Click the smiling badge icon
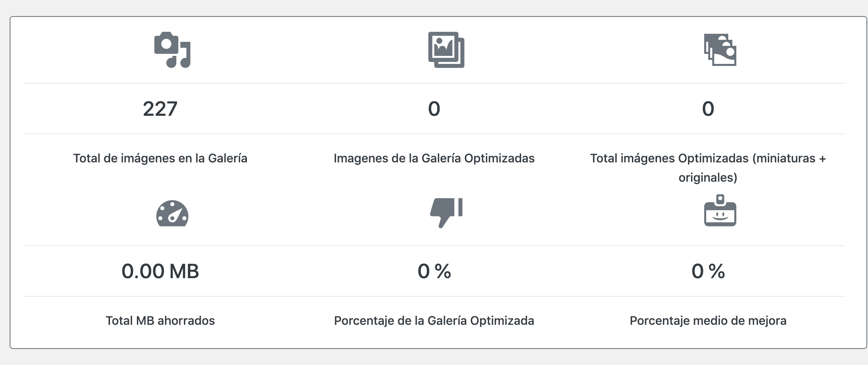Image resolution: width=868 pixels, height=365 pixels. (720, 210)
